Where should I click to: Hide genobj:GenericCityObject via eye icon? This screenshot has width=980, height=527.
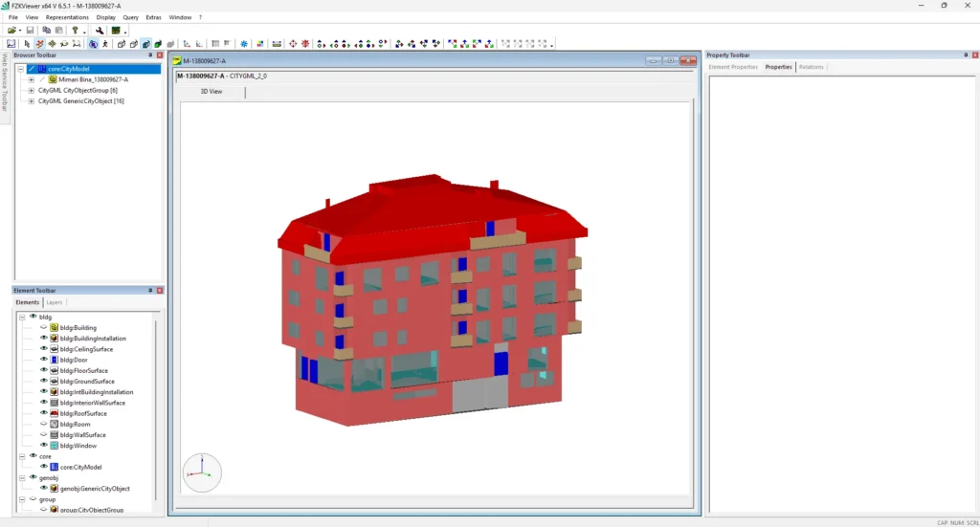(44, 489)
